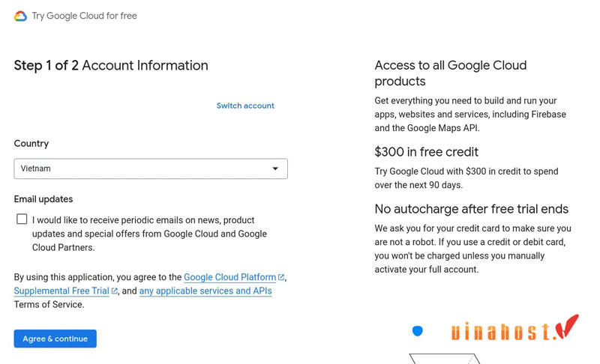Click the text about $300 credit over 90 days
This screenshot has height=364, width=600.
pyautogui.click(x=466, y=178)
